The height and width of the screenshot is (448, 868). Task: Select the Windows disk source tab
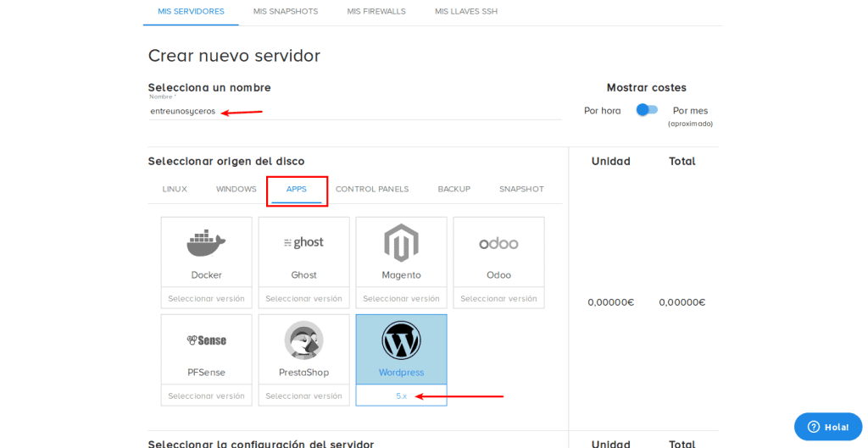click(x=236, y=189)
